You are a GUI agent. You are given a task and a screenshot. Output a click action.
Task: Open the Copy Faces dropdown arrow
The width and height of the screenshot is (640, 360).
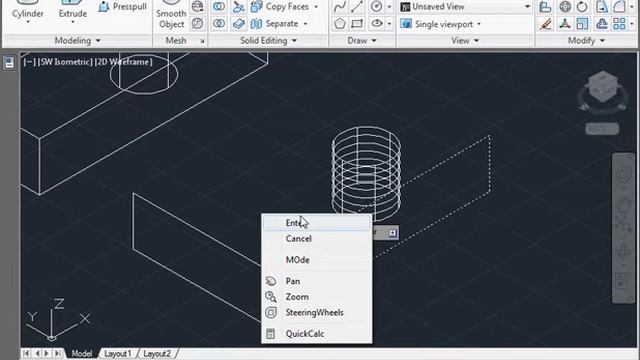click(x=316, y=7)
